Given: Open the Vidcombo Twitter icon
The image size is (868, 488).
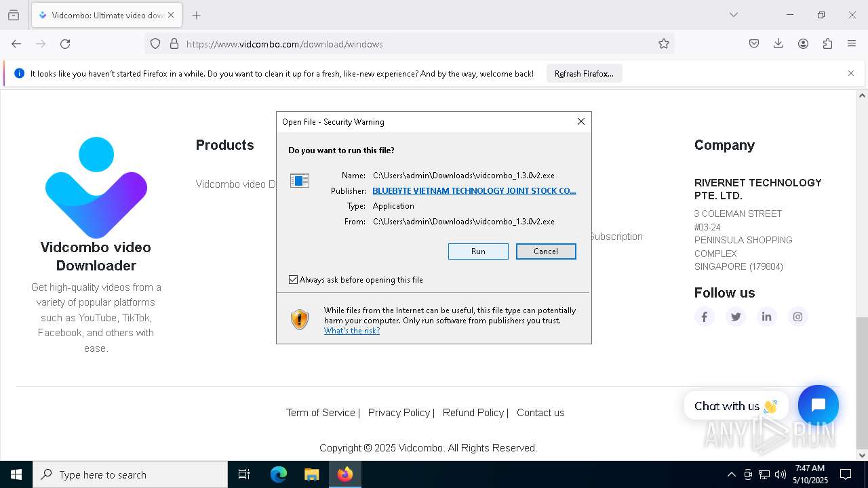Looking at the screenshot, I should tap(736, 317).
